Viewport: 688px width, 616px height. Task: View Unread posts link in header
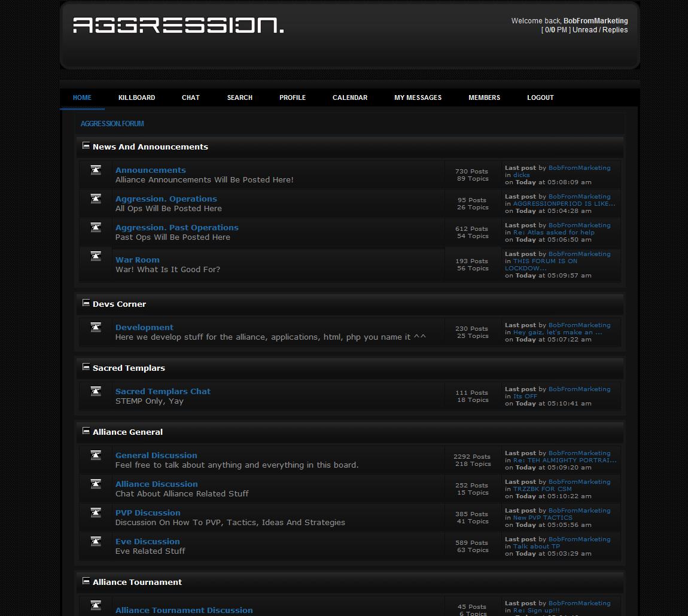point(585,30)
